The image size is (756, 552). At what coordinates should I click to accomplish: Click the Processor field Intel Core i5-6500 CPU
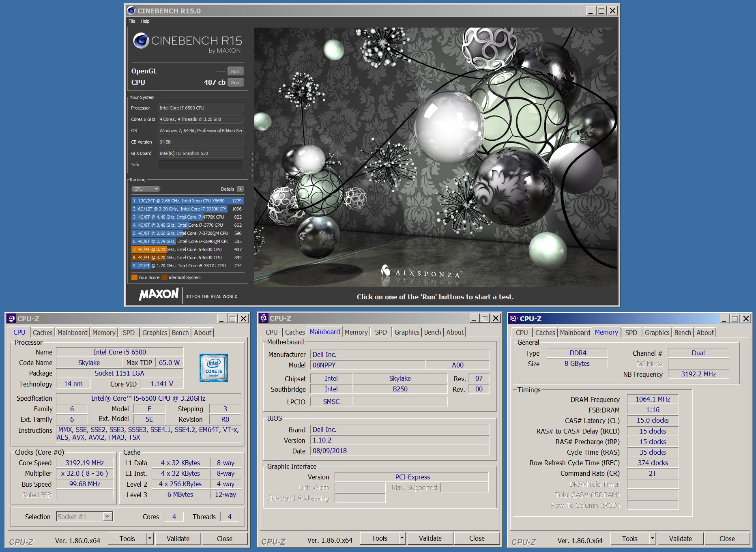click(200, 108)
